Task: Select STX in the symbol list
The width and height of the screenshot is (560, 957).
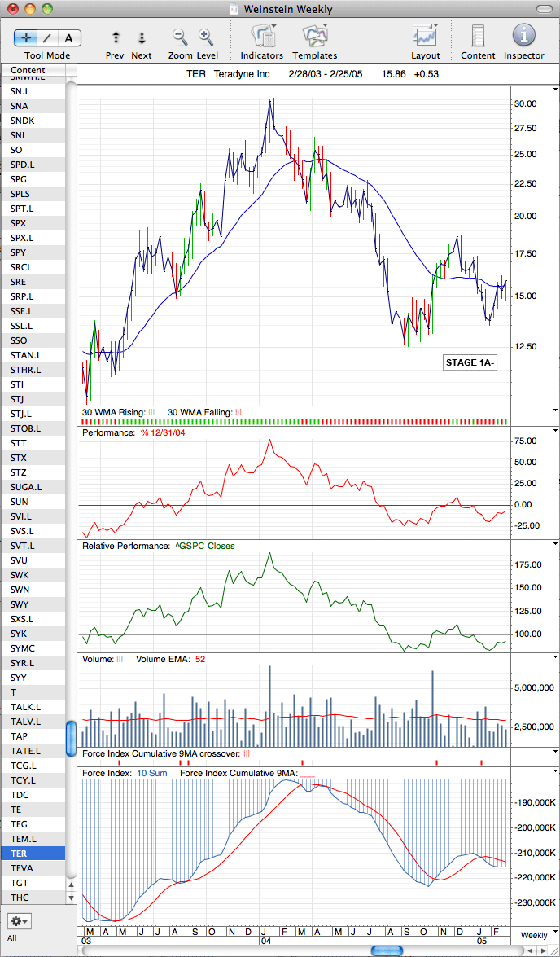Action: pos(33,457)
